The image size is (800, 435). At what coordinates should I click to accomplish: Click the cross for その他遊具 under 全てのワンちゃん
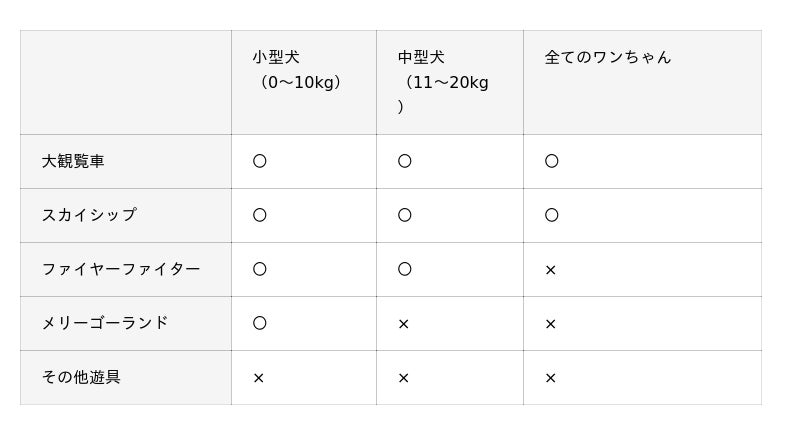pyautogui.click(x=551, y=378)
